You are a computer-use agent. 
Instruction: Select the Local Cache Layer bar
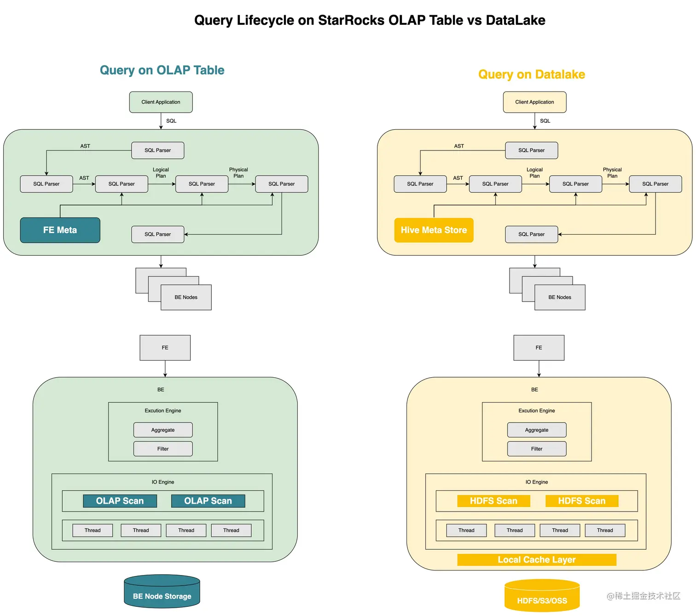(x=537, y=560)
